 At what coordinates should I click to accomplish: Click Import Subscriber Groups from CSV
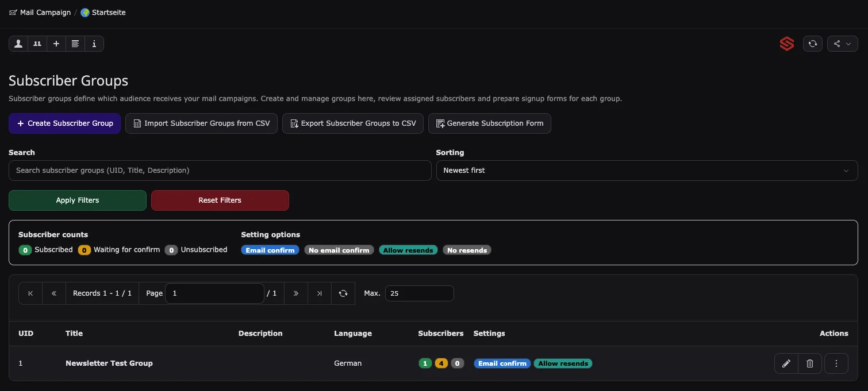pyautogui.click(x=201, y=123)
